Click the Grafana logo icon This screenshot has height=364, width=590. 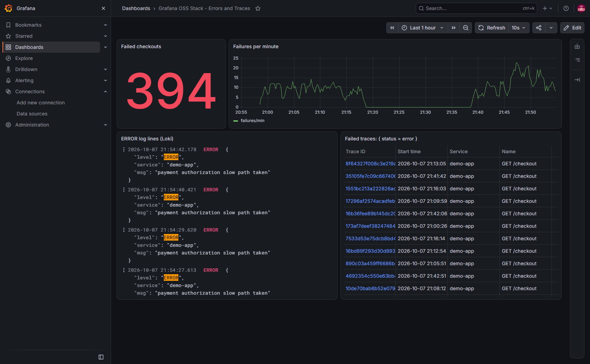point(9,8)
